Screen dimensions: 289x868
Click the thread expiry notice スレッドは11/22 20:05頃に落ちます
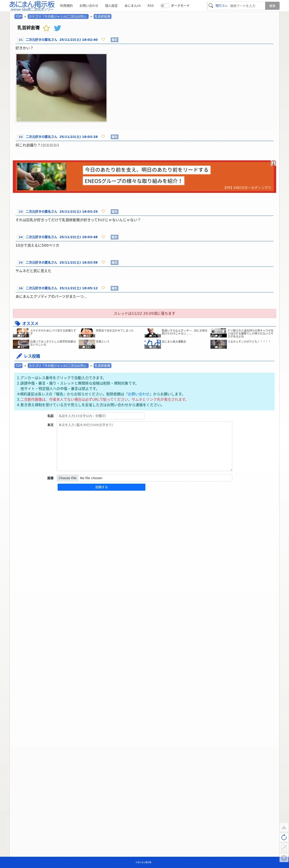pyautogui.click(x=144, y=313)
